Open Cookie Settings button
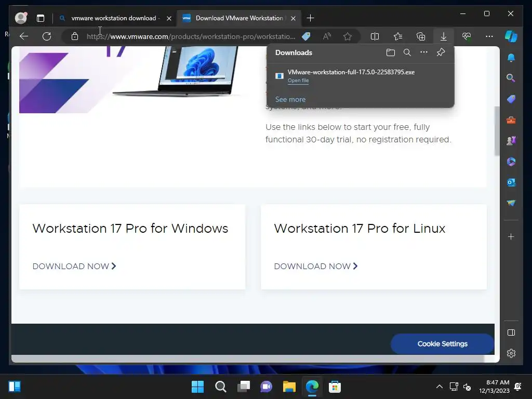 442,344
